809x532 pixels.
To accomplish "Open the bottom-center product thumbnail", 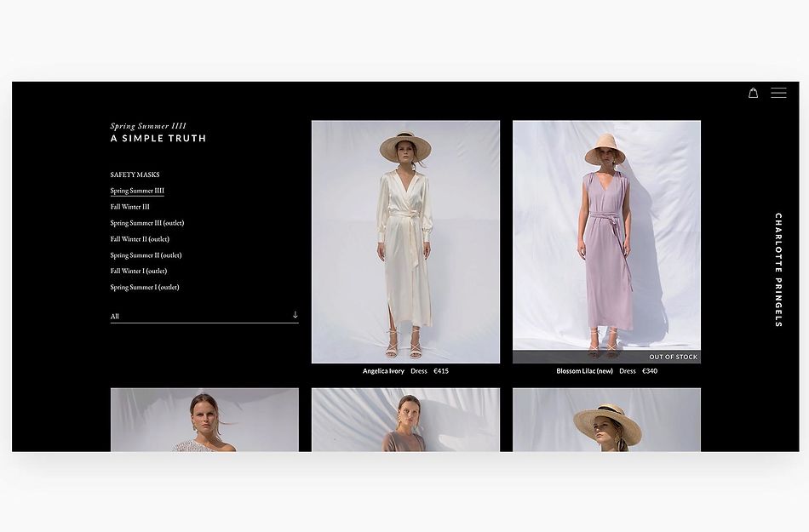I will [x=405, y=420].
